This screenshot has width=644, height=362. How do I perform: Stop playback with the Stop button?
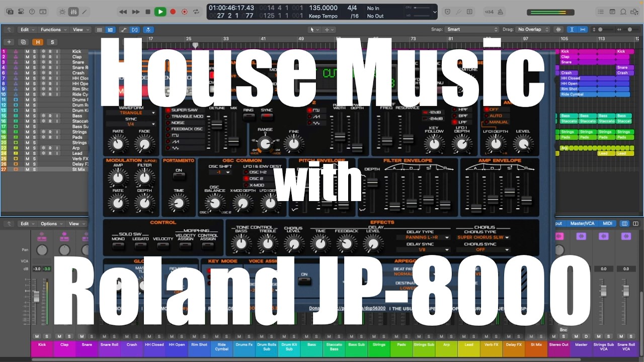[x=148, y=12]
